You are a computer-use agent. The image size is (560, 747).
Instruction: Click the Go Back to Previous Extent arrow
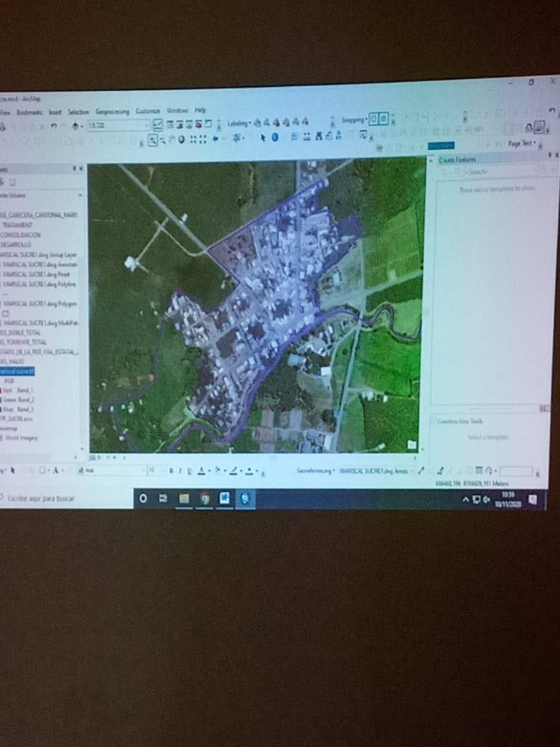215,139
